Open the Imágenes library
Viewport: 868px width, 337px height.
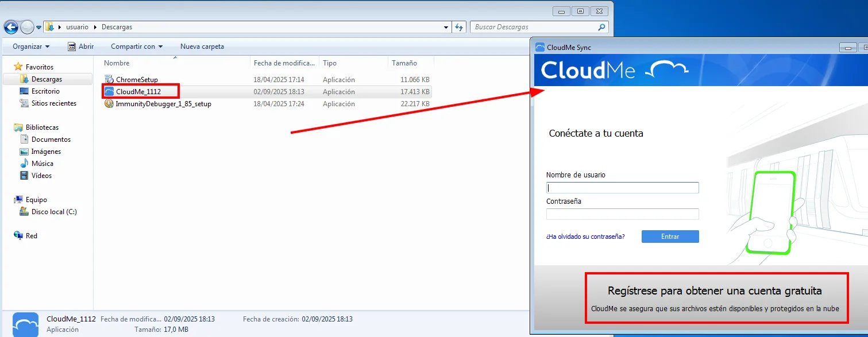pyautogui.click(x=46, y=152)
